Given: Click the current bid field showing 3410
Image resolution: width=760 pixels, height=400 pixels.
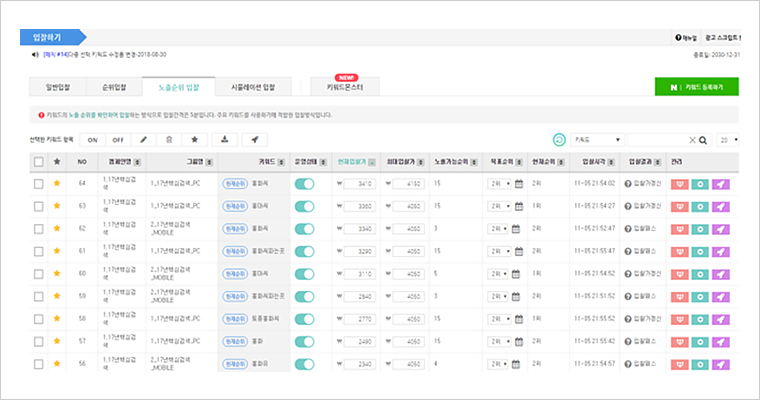Looking at the screenshot, I should (x=359, y=184).
